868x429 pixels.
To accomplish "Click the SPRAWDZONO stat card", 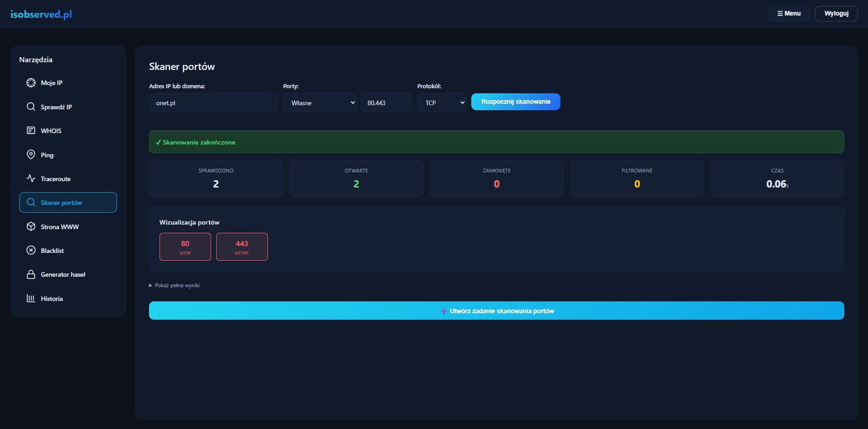I will 216,178.
